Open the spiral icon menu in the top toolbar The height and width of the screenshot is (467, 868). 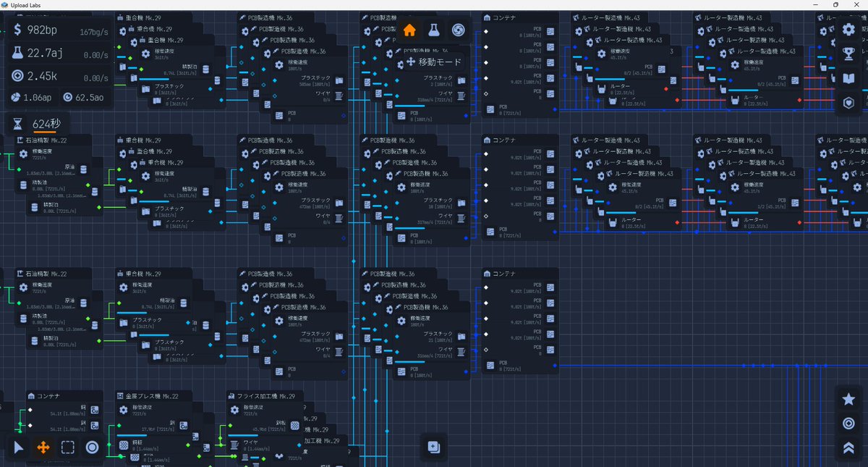click(458, 30)
